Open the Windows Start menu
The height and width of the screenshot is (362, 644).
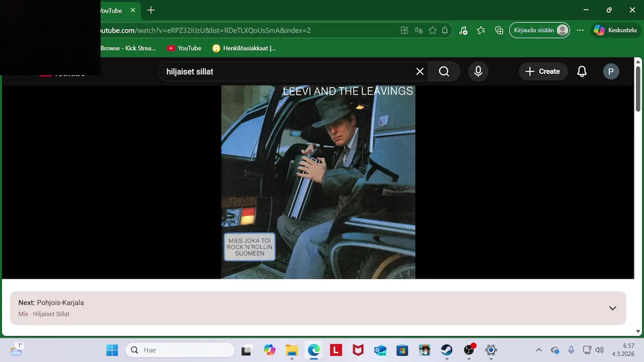coord(112,350)
